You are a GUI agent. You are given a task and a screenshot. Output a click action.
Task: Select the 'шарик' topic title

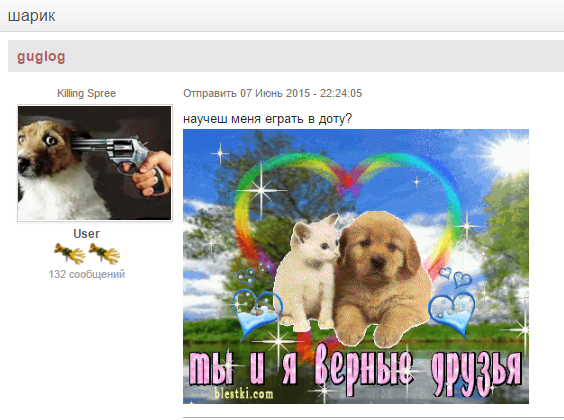click(x=32, y=16)
